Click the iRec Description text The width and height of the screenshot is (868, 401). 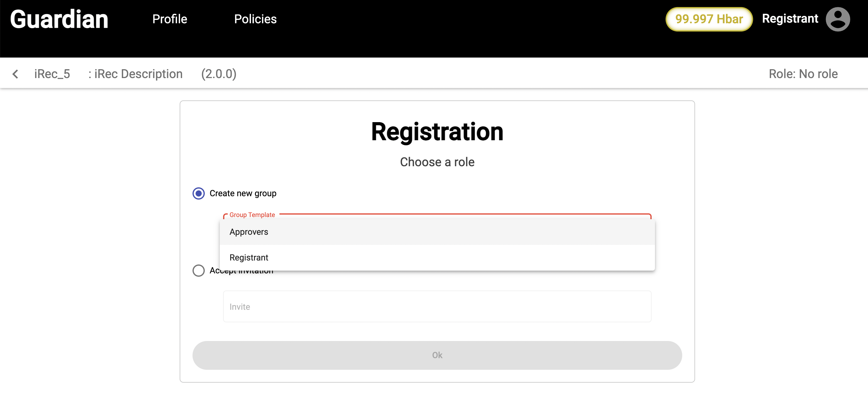pyautogui.click(x=136, y=74)
